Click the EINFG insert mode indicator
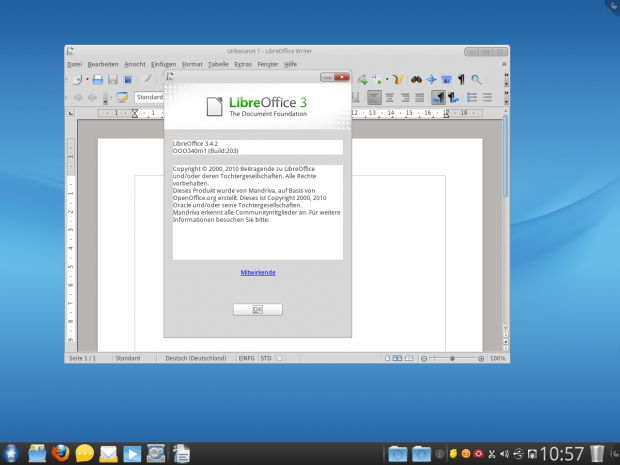This screenshot has height=465, width=620. [246, 358]
